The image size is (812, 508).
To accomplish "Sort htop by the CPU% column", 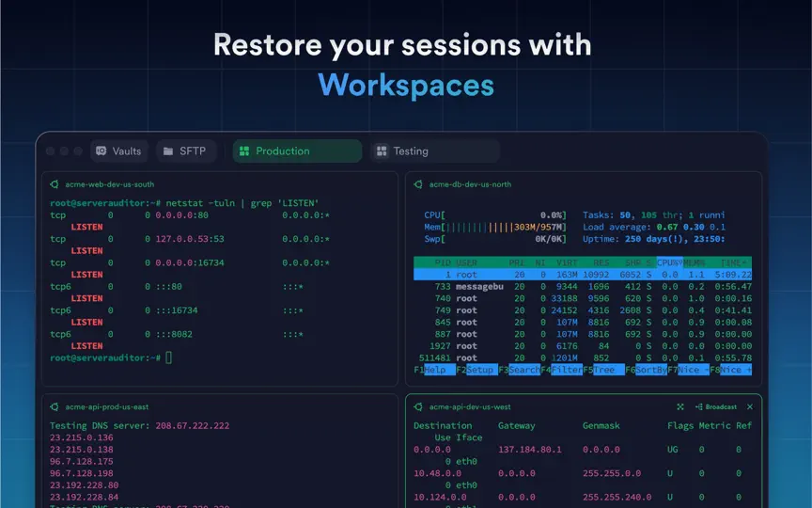I will tap(669, 262).
